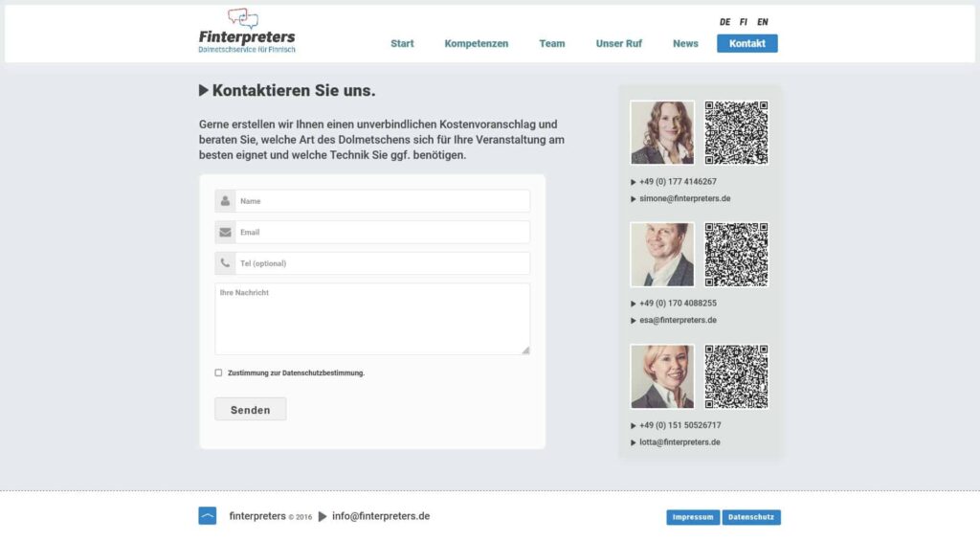Open the Kompetenzen menu item
This screenshot has width=980, height=542.
(x=477, y=44)
